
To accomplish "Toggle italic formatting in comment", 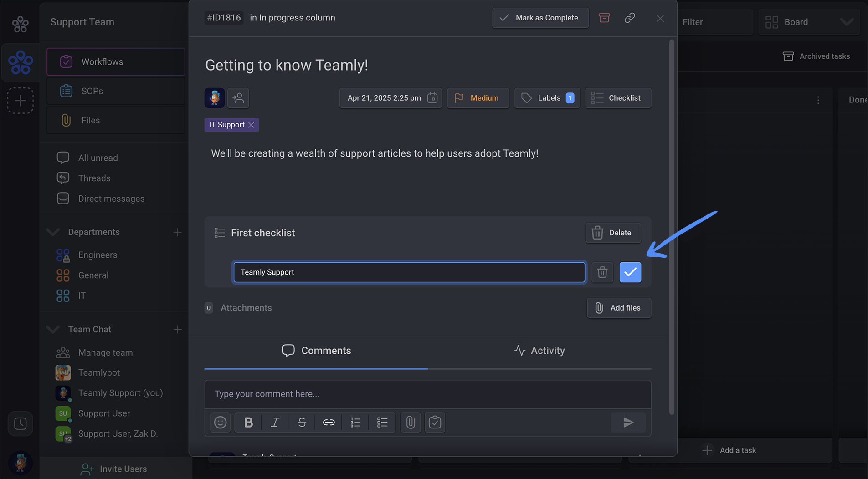I will (275, 423).
